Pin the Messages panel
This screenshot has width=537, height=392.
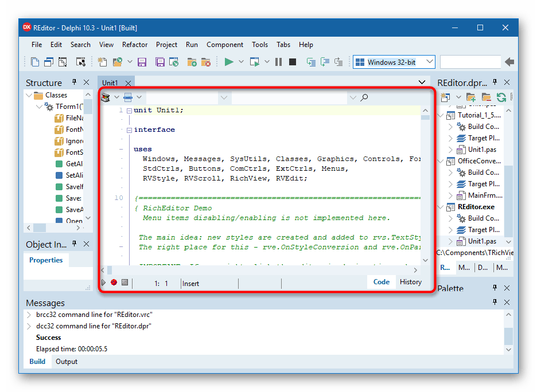tap(495, 301)
